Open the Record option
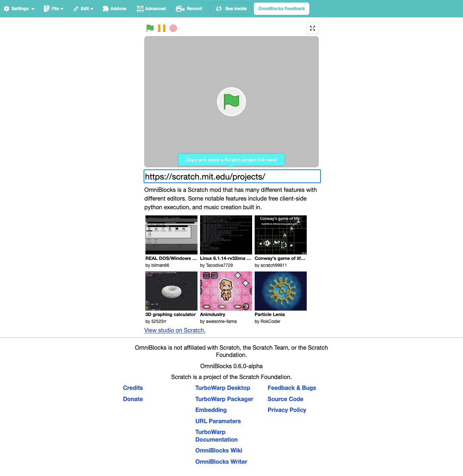This screenshot has width=463, height=476. click(189, 9)
